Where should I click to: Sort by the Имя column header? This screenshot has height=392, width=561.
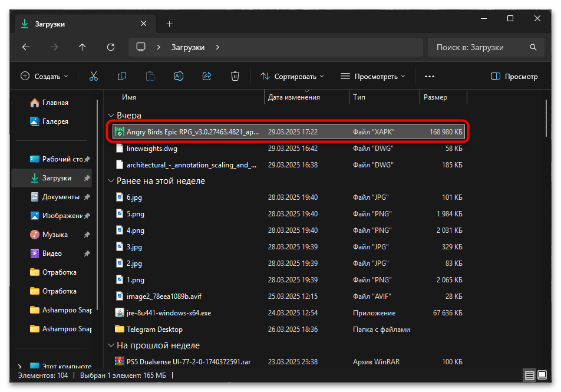click(129, 97)
